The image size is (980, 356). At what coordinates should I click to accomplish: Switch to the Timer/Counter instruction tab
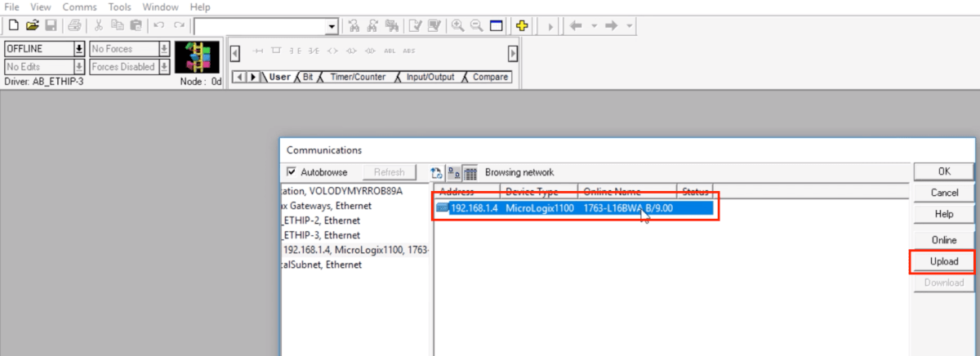coord(357,78)
